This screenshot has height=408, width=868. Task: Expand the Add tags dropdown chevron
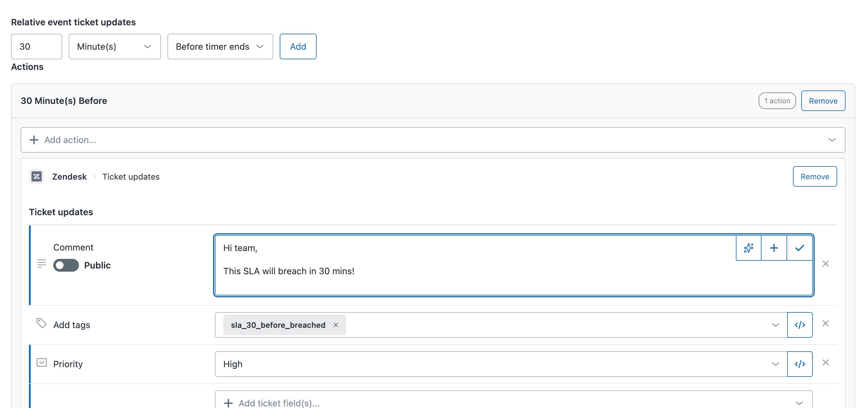pos(775,325)
